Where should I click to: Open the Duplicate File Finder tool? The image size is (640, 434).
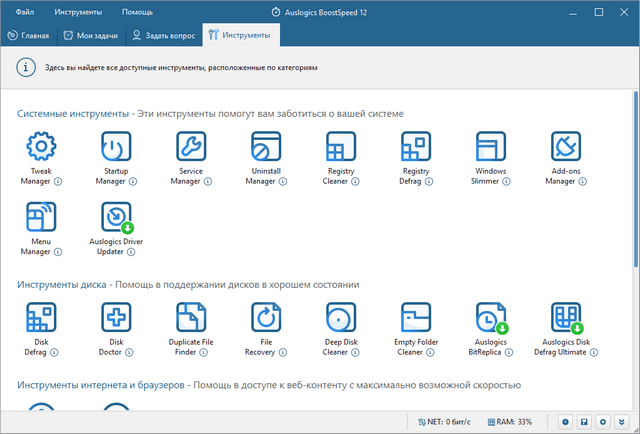click(191, 317)
